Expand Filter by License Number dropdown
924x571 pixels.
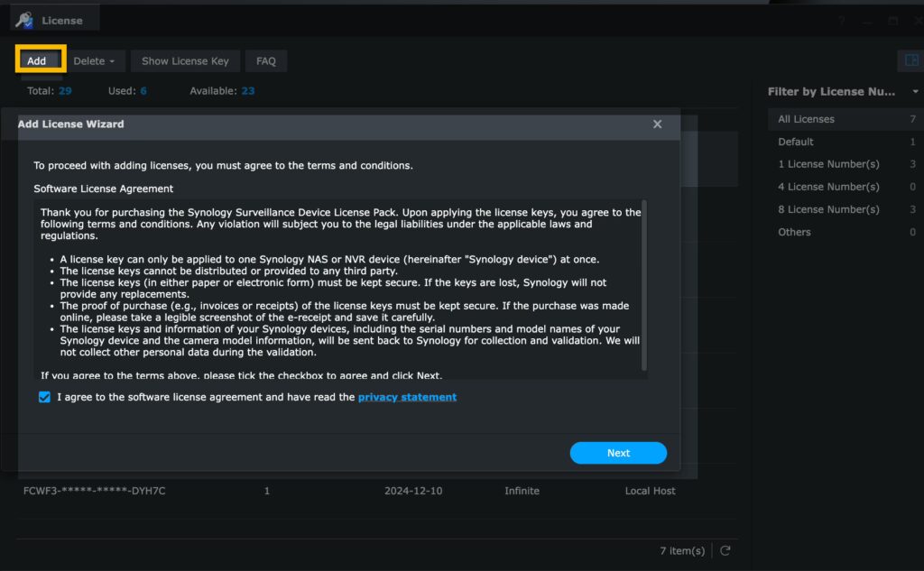(915, 91)
